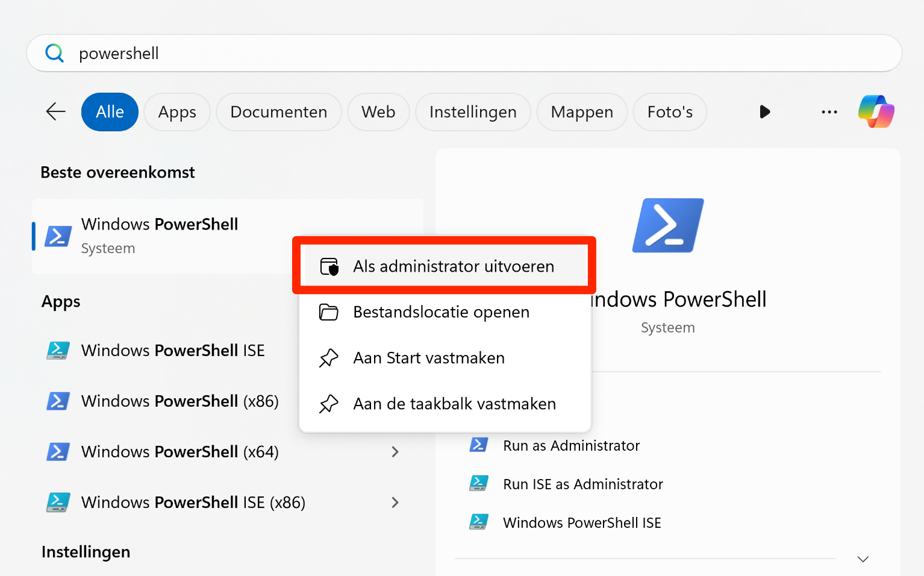Click the large PowerShell logo in preview
924x576 pixels.
pos(668,225)
